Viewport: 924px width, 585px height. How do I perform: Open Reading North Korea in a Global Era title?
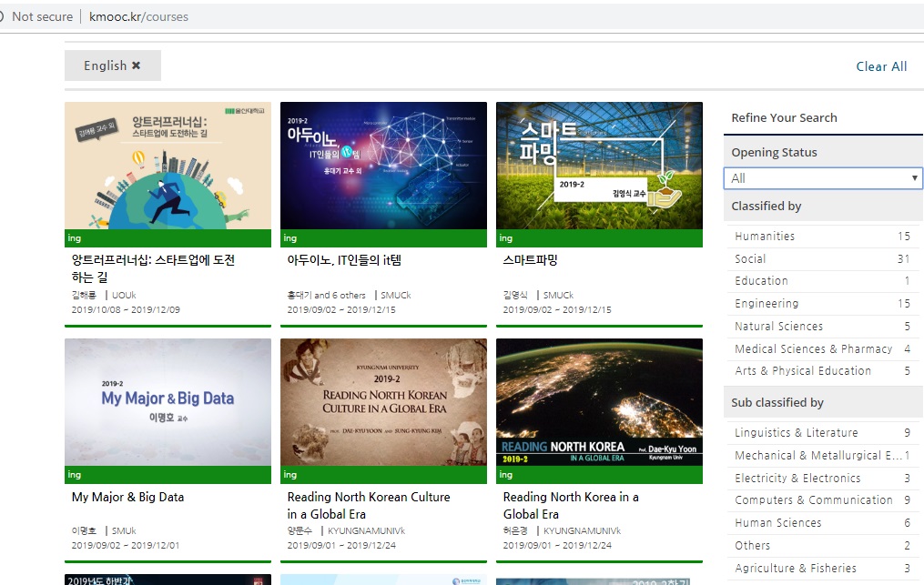click(x=571, y=506)
